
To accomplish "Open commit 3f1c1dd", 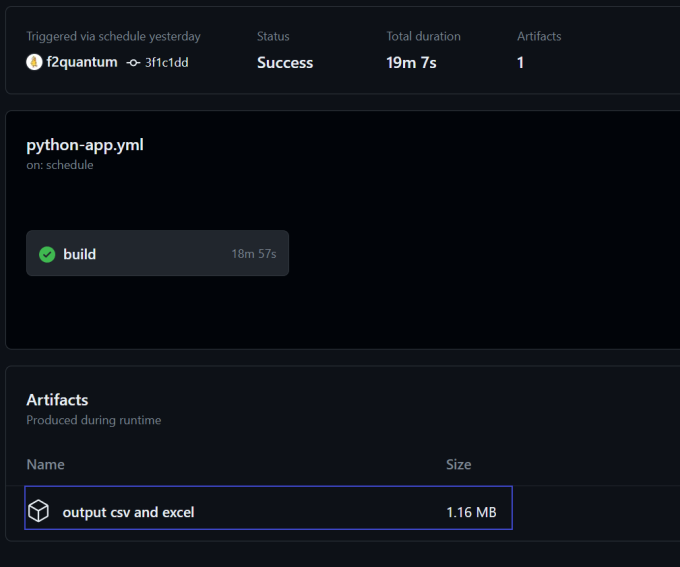I will point(167,62).
